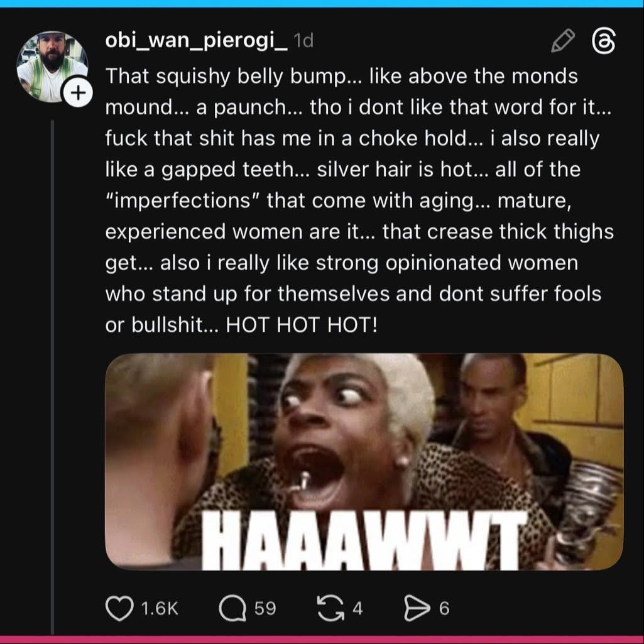Tap the 1d timestamp
Viewport: 644px width, 644px height.
pos(303,41)
